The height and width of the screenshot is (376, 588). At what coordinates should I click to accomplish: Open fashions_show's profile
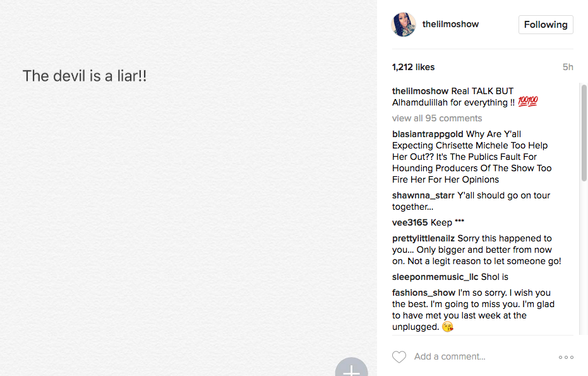[x=423, y=293]
